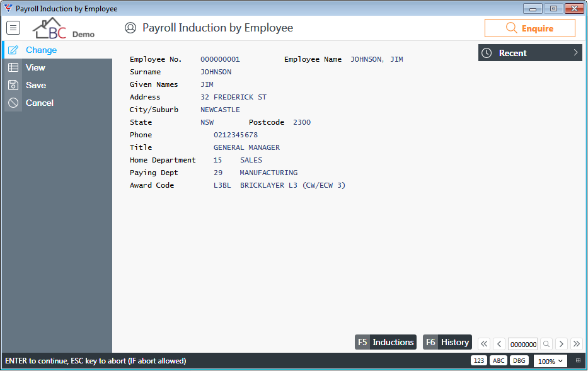Click the grid icon in status bar
The width and height of the screenshot is (588, 371).
[579, 360]
